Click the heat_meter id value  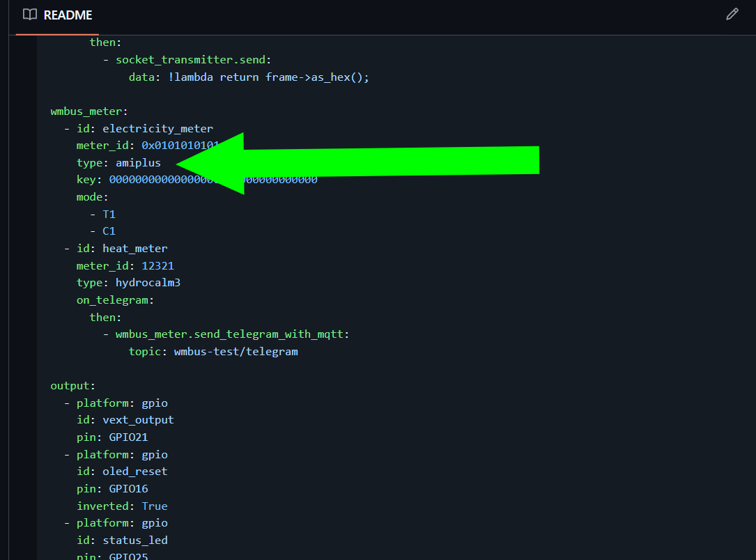pos(134,249)
